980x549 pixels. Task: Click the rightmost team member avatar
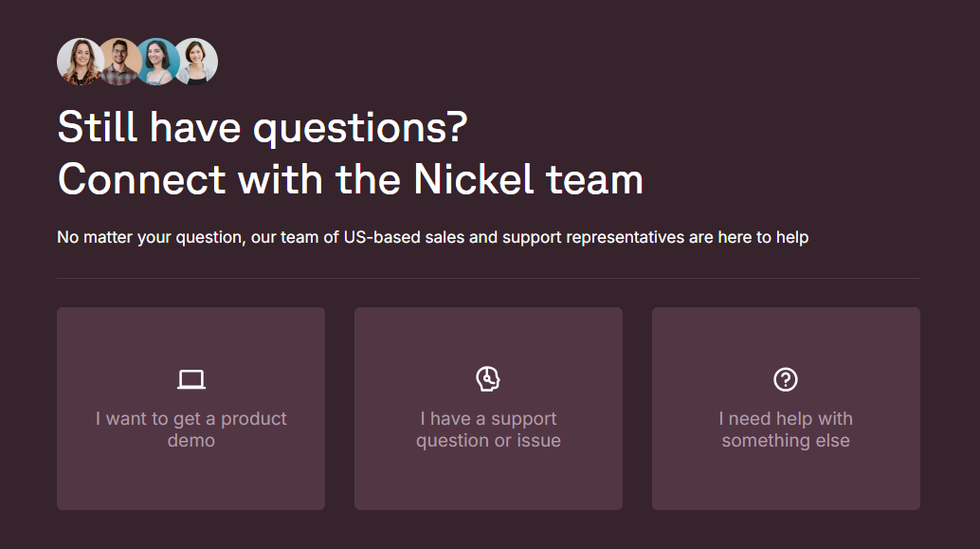[x=196, y=61]
